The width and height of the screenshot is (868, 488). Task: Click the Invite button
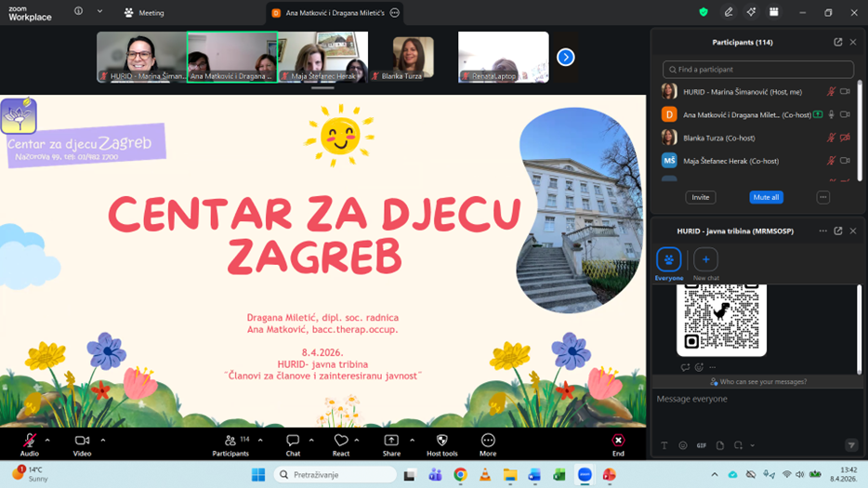click(x=700, y=197)
